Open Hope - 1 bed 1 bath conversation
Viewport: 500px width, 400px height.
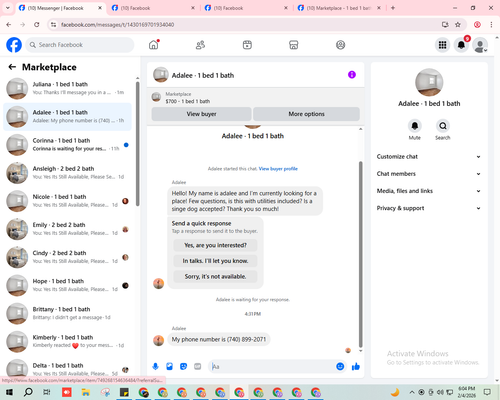point(68,285)
